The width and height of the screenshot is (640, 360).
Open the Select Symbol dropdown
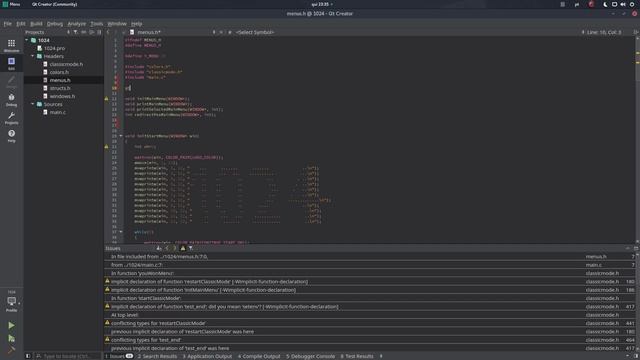click(255, 32)
